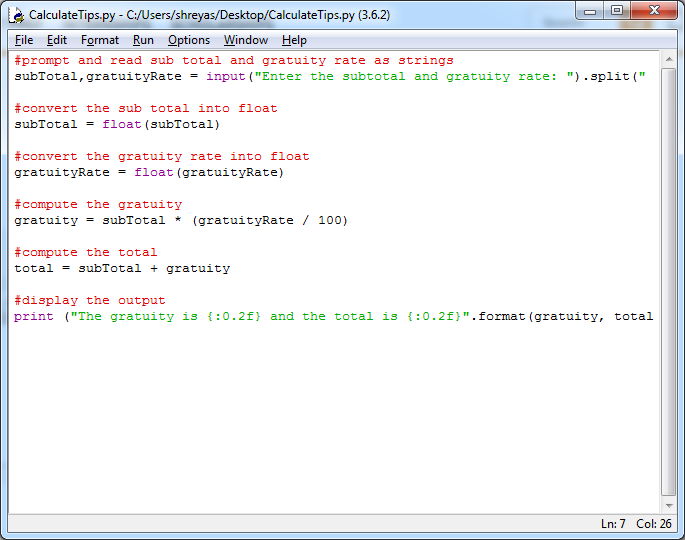Click the '#display the output' comment
The width and height of the screenshot is (685, 540).
click(x=90, y=301)
